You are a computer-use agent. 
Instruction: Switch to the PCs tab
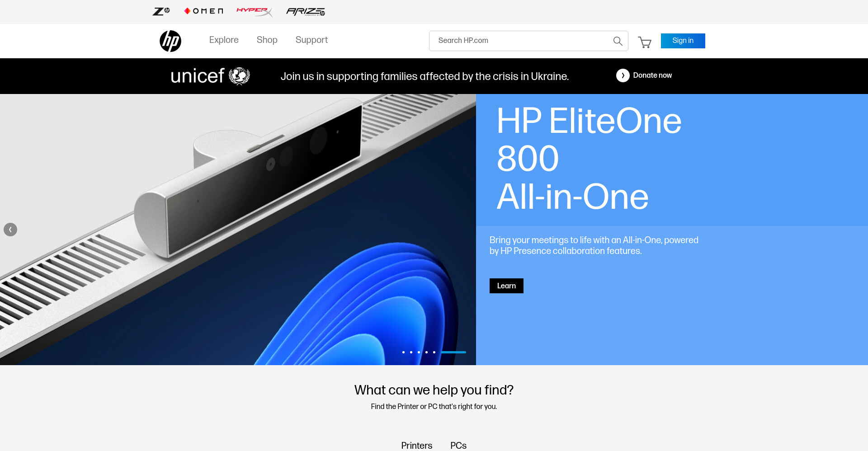[x=458, y=446]
